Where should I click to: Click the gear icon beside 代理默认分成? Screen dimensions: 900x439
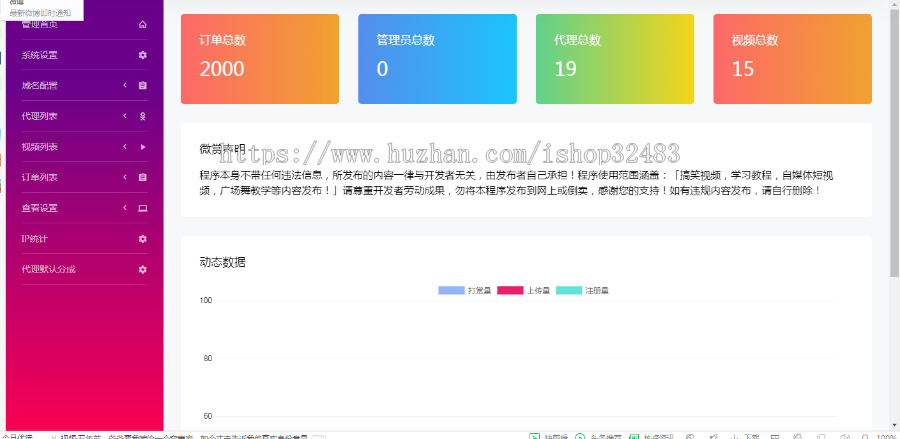tap(142, 269)
